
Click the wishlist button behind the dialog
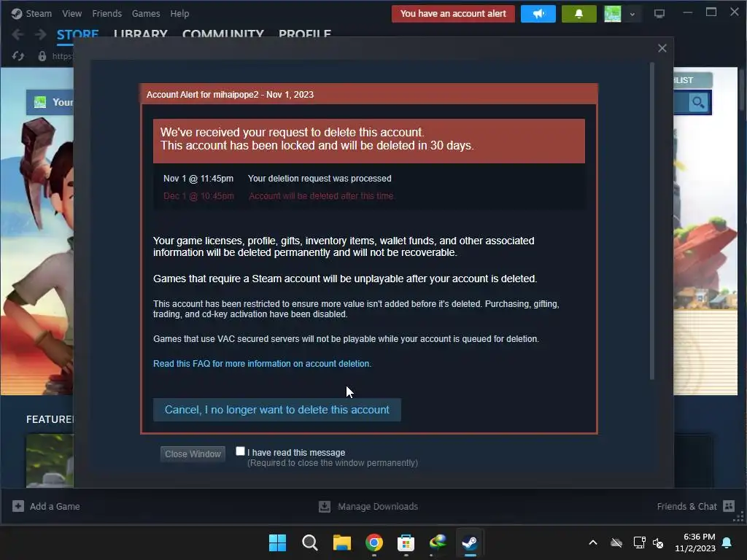click(693, 80)
